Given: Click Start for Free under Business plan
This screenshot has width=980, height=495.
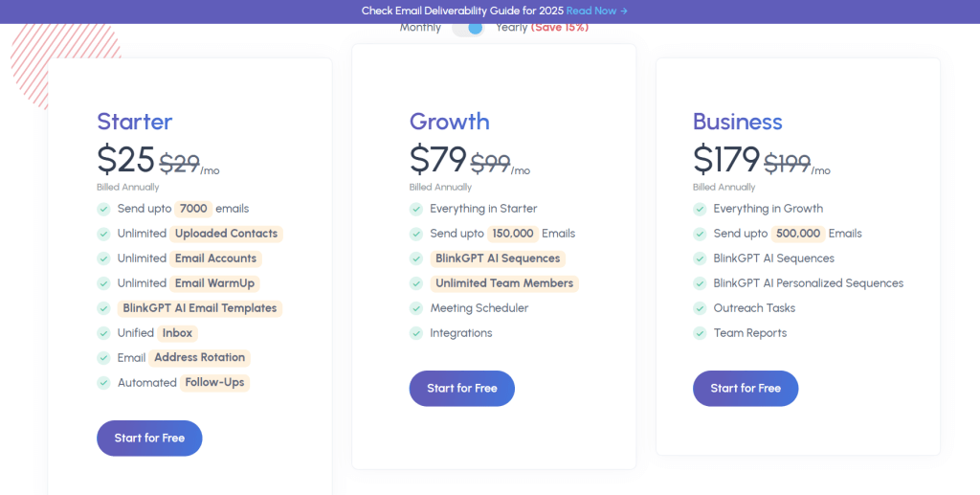Looking at the screenshot, I should click(x=746, y=388).
